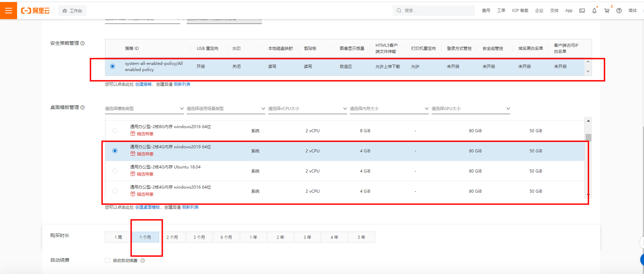Click help icon beside 启动自动续费
Viewport: 644px width, 274px height.
tap(143, 260)
